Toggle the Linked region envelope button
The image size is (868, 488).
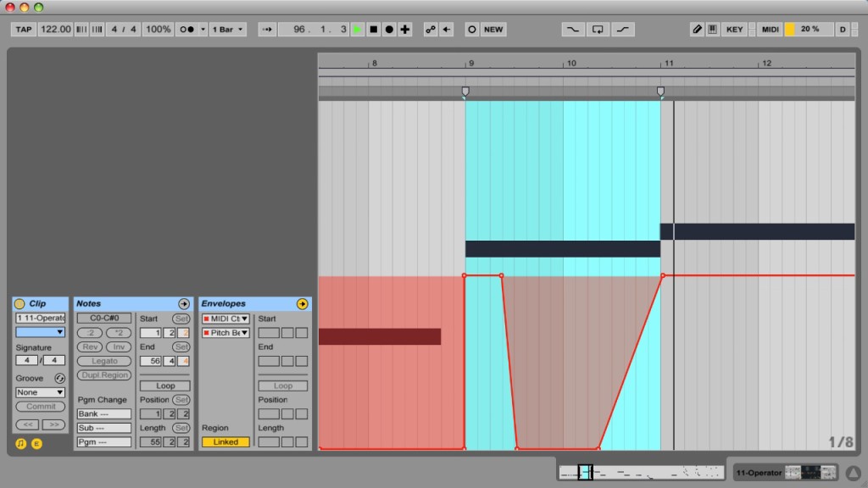[225, 441]
